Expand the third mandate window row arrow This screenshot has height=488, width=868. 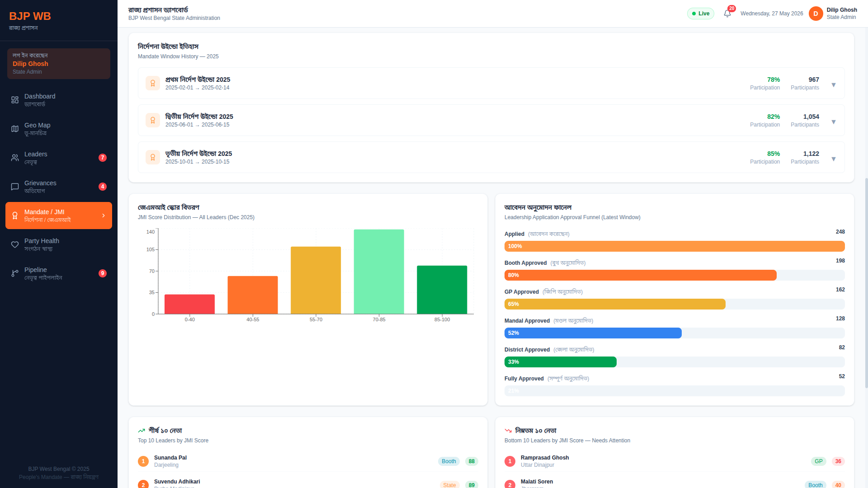pos(834,159)
